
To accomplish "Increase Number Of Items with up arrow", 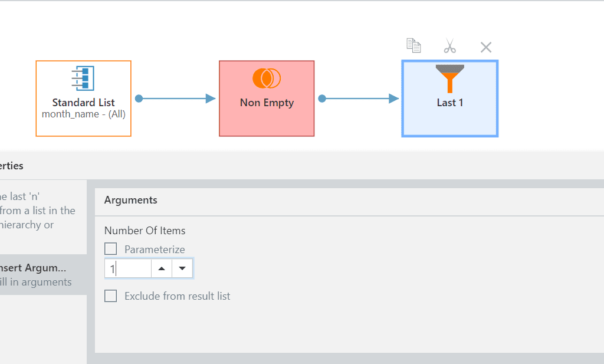I will [162, 269].
